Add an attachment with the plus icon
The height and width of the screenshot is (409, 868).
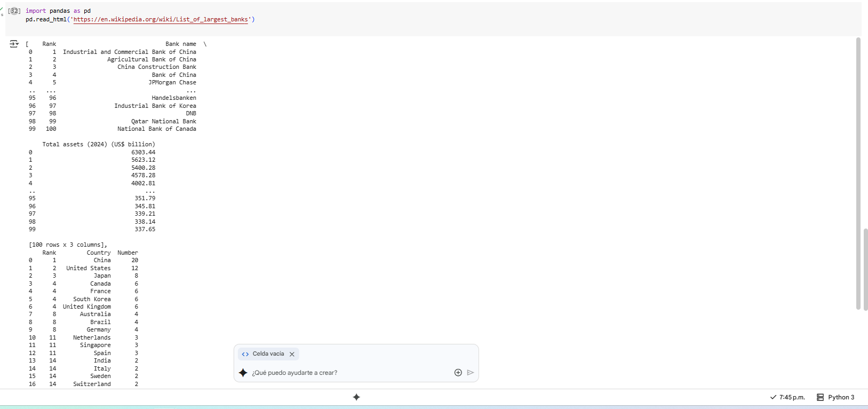458,373
